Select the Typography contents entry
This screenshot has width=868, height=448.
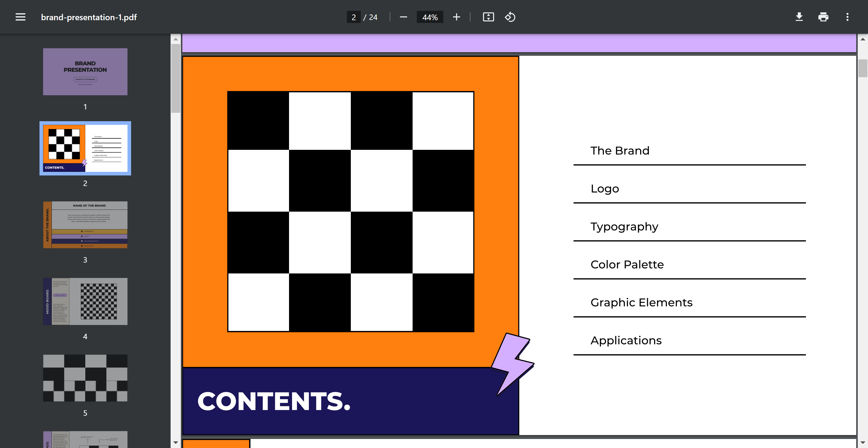(x=624, y=226)
